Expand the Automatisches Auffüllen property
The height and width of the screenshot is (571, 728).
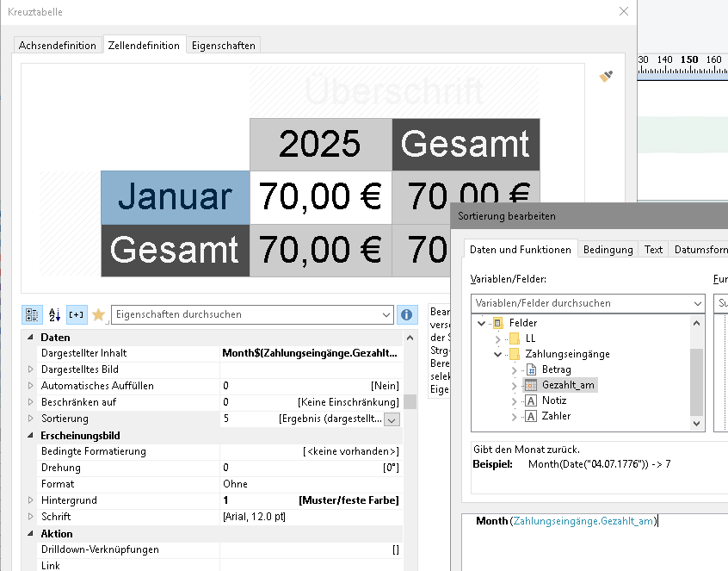(31, 386)
